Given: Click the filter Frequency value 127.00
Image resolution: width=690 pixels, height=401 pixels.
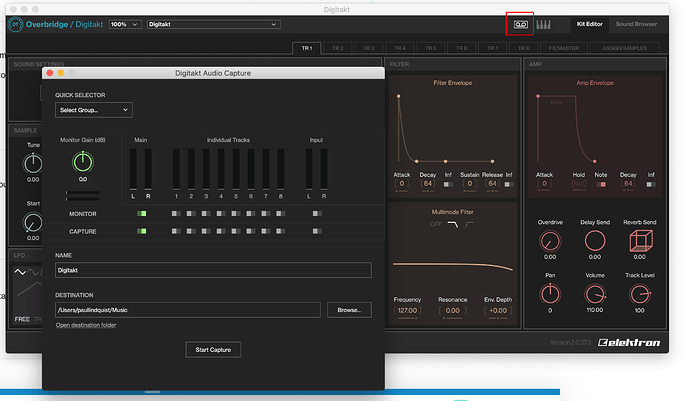Looking at the screenshot, I should [407, 310].
